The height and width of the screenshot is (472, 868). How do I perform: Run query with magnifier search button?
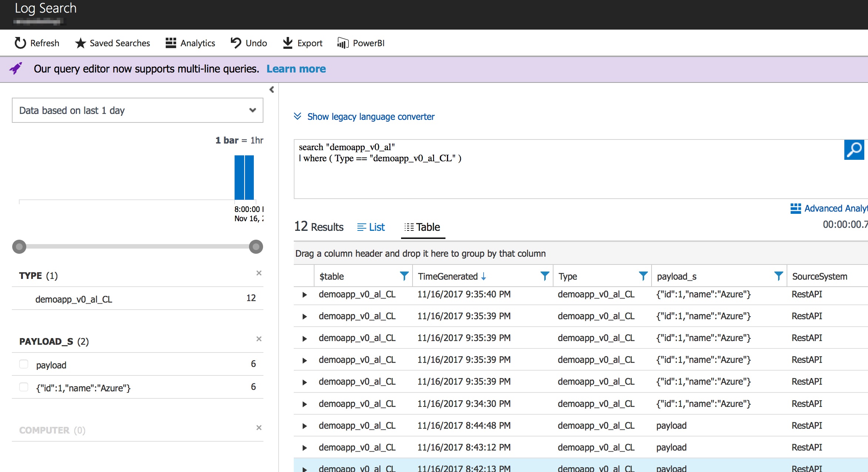tap(854, 150)
